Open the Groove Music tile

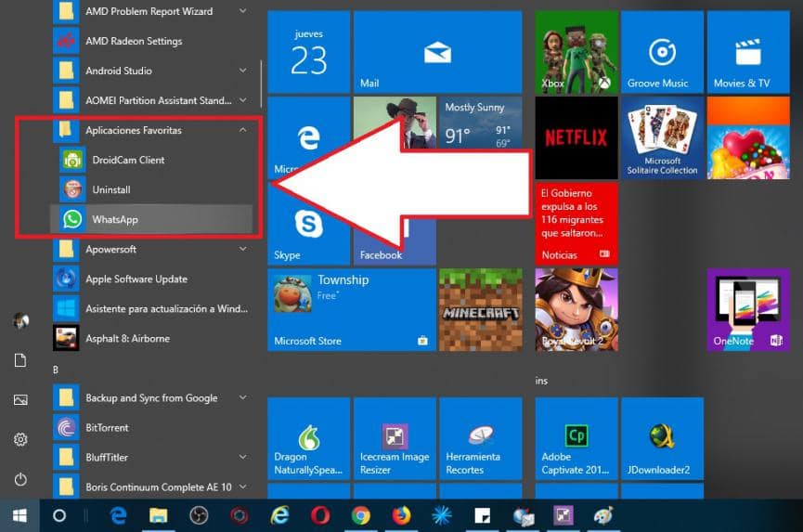(662, 52)
